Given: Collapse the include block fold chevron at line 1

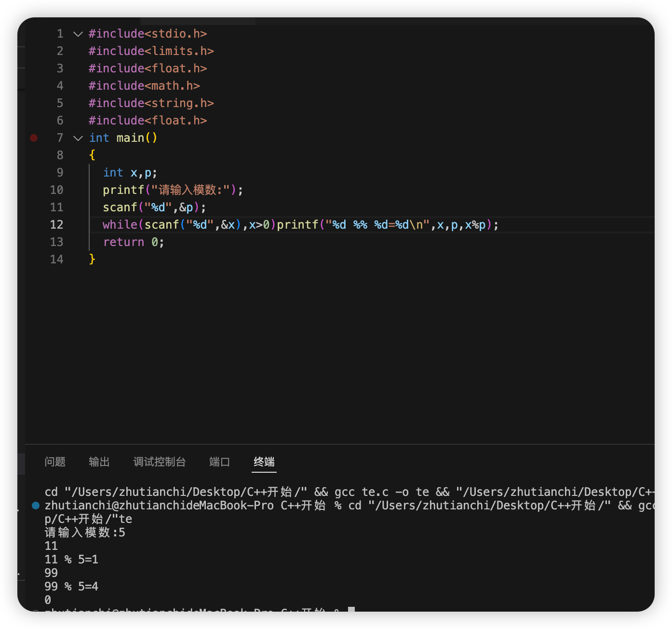Looking at the screenshot, I should point(78,34).
